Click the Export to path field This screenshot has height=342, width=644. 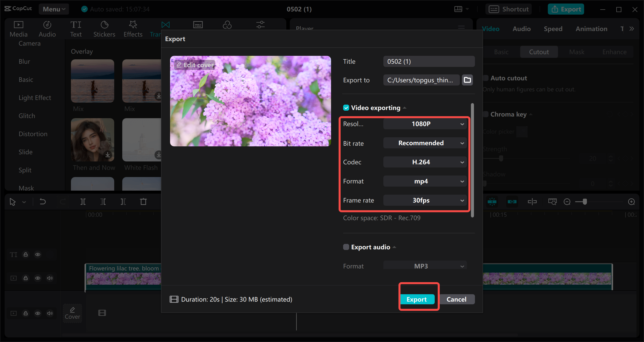click(x=421, y=80)
